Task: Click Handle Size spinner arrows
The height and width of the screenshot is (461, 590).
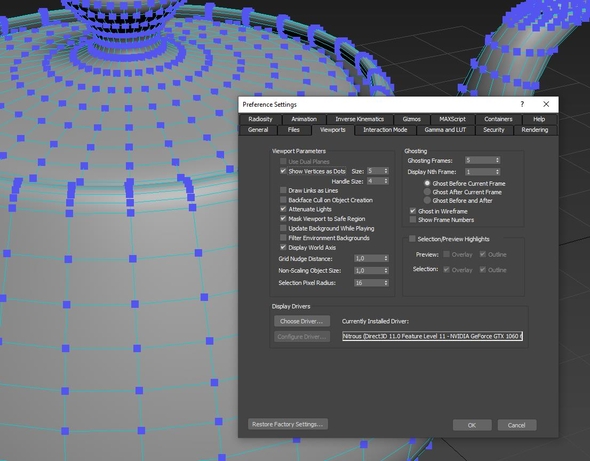Action: tap(386, 181)
